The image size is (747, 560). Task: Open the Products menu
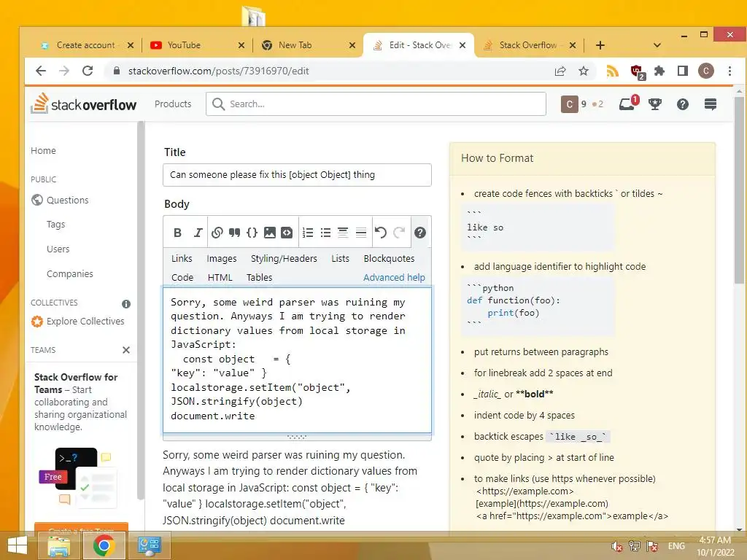172,104
